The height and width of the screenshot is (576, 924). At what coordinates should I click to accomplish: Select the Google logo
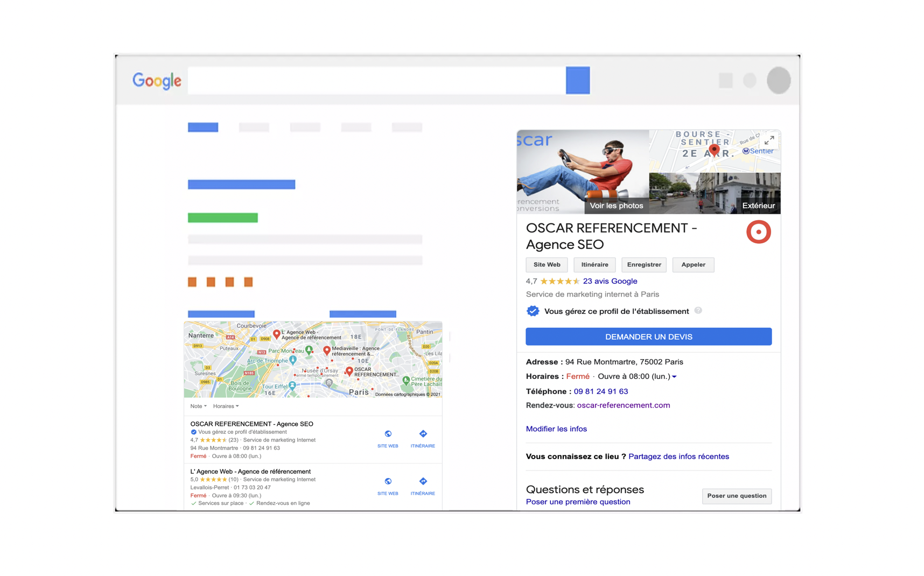156,81
